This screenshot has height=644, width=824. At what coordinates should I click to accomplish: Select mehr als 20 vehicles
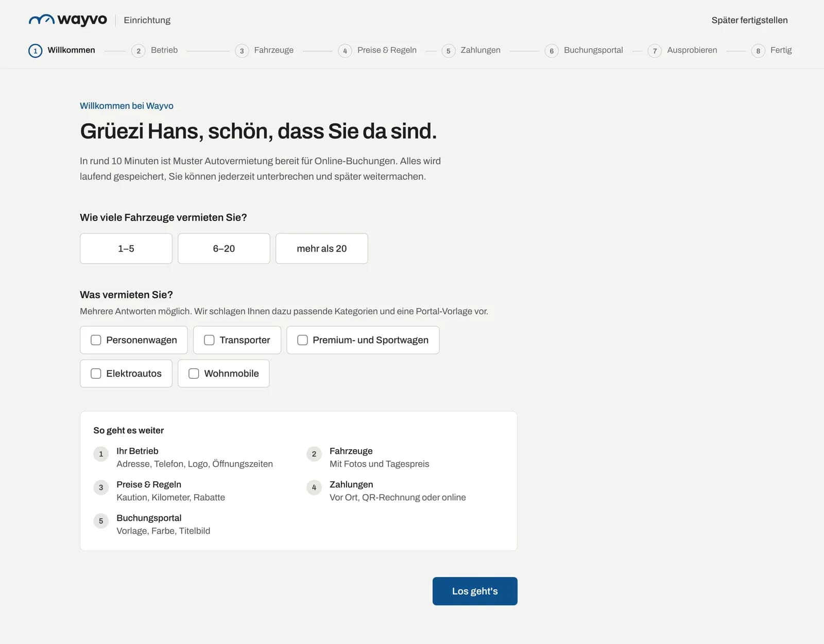coord(322,249)
